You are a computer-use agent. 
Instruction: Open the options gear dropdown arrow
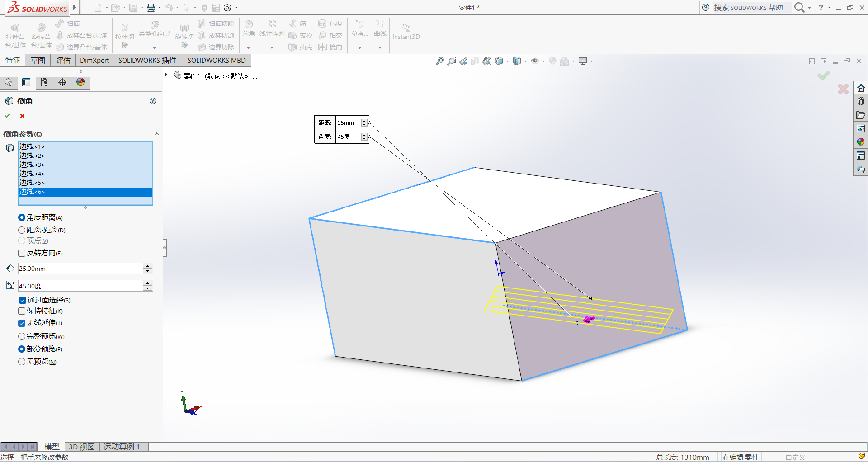[236, 8]
